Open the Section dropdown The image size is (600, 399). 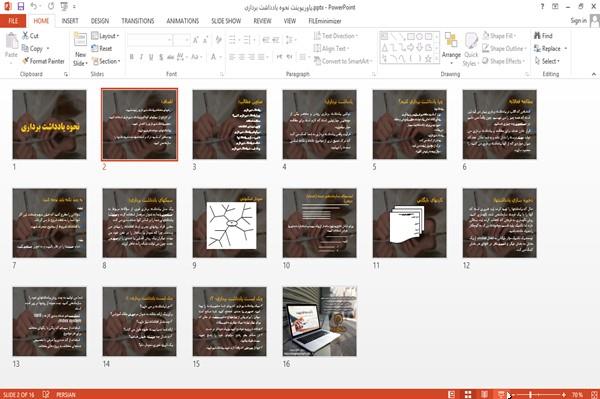pyautogui.click(x=106, y=61)
